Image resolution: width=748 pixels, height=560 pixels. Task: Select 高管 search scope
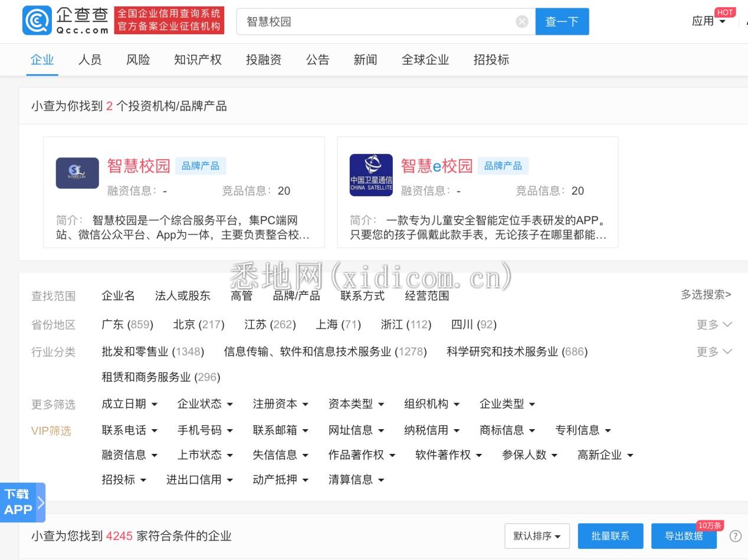[242, 296]
